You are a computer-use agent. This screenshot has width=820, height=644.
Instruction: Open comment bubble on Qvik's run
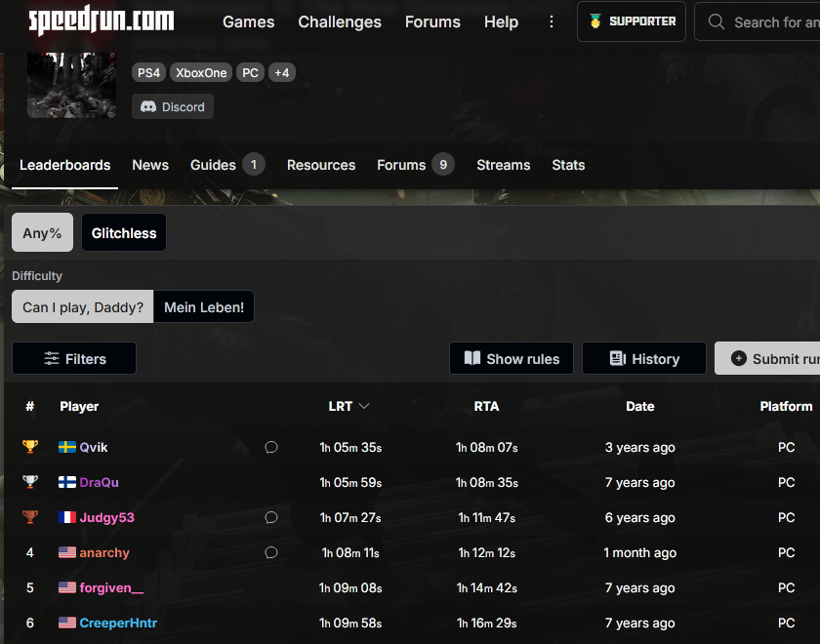[271, 448]
